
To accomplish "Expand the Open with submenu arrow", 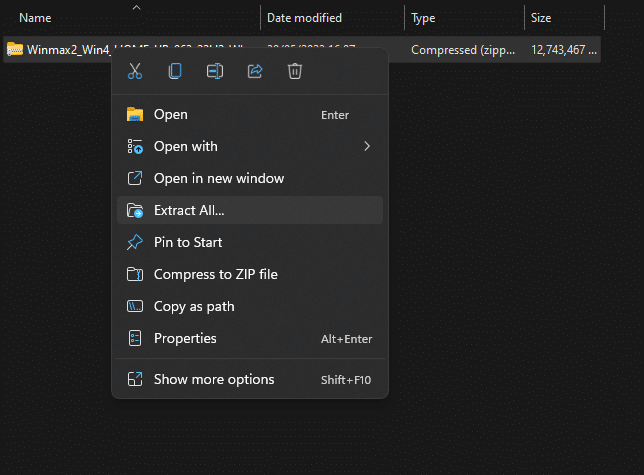I will click(x=367, y=147).
